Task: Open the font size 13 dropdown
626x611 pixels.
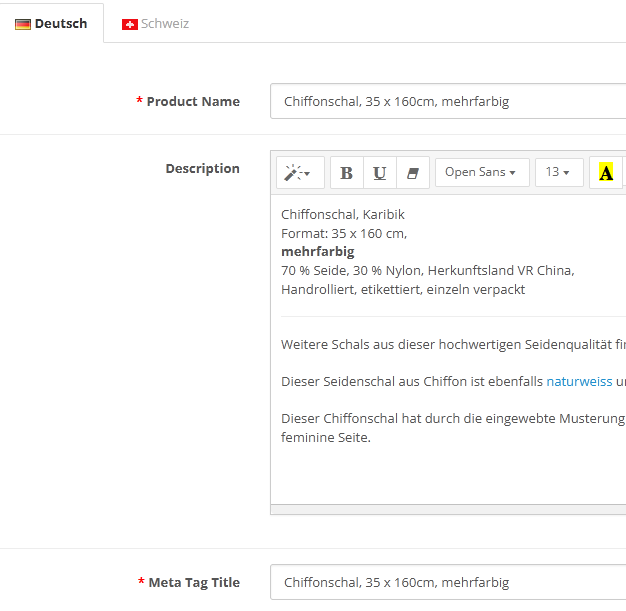Action: (558, 173)
